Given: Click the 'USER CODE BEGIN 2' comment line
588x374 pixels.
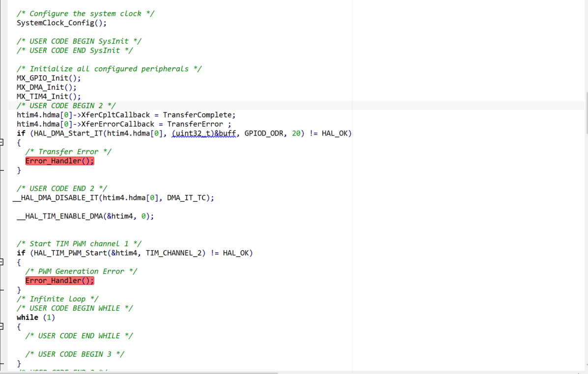Looking at the screenshot, I should (66, 106).
